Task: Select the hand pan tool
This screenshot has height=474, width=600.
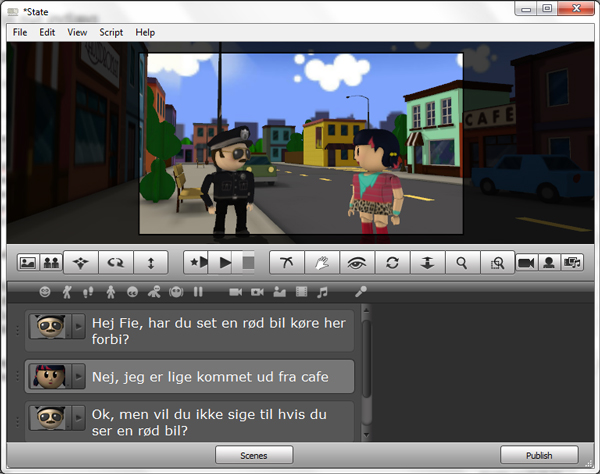Action: (322, 263)
